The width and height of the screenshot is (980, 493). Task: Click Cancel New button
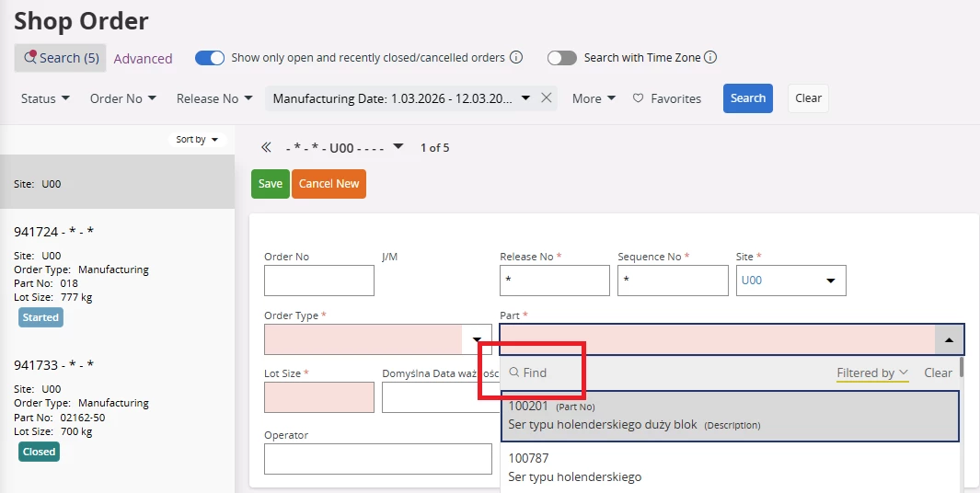[329, 184]
